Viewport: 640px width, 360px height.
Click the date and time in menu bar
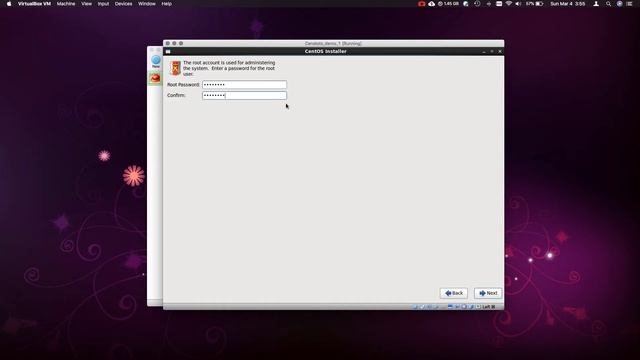pos(568,4)
